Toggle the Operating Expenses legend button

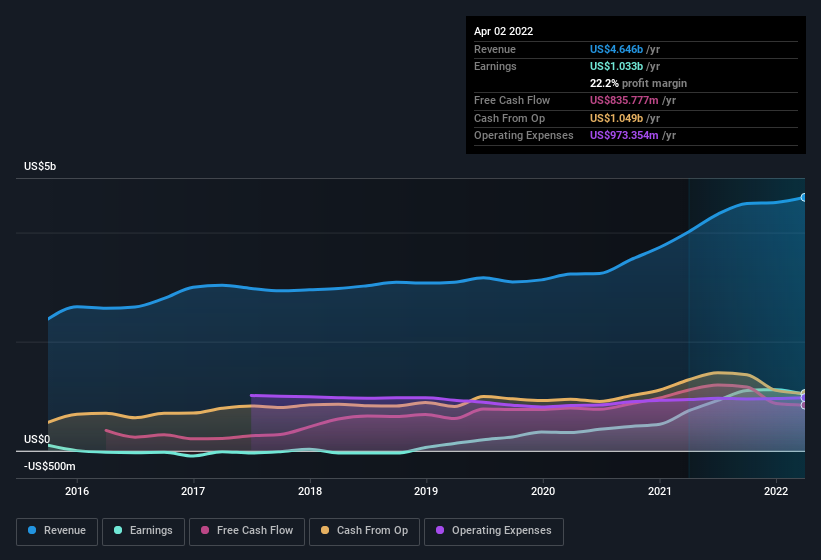(x=494, y=531)
